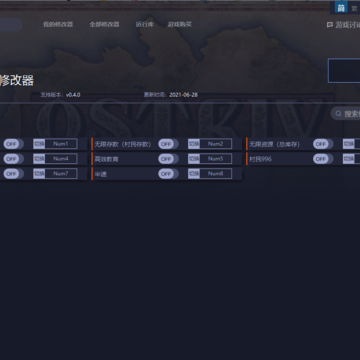Enable the 高效教育 switch
Viewport: 360px width, 360px height.
(168, 159)
